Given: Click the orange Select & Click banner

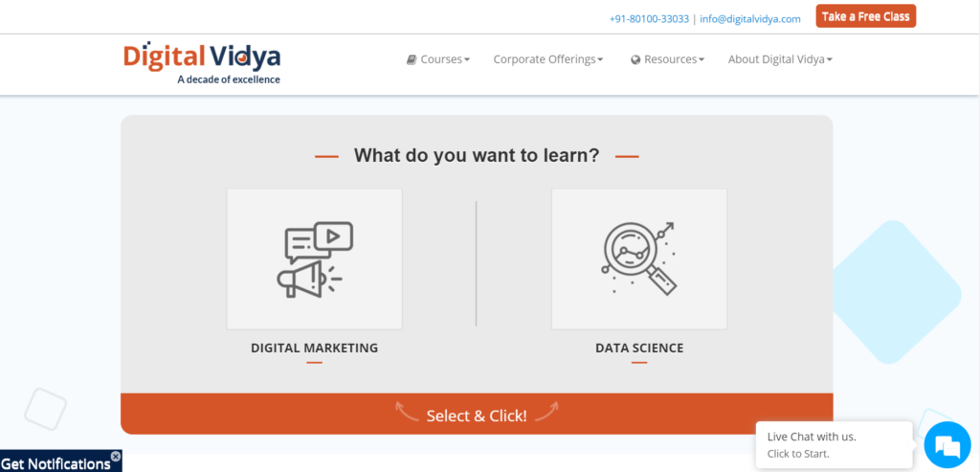Looking at the screenshot, I should click(x=477, y=414).
